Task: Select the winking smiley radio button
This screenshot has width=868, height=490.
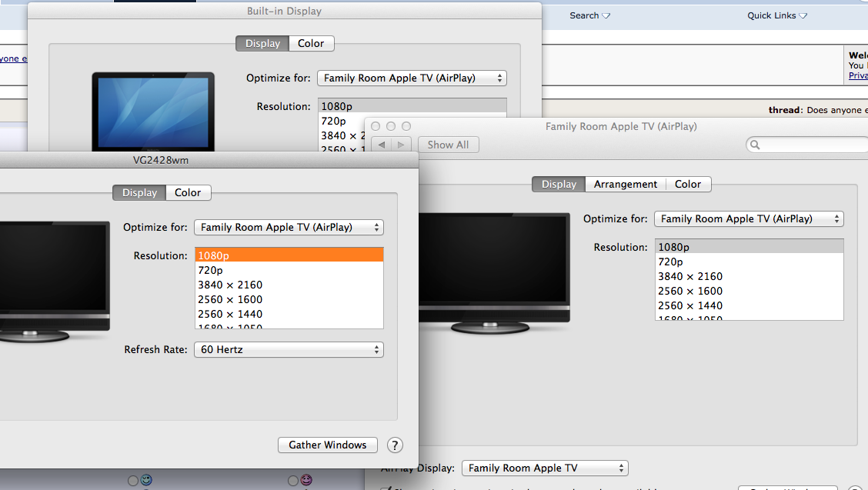Action: tap(133, 481)
